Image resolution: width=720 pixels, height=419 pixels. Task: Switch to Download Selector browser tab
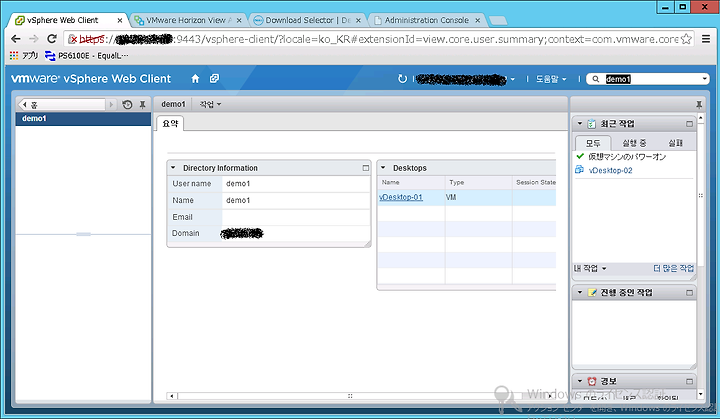[308, 20]
